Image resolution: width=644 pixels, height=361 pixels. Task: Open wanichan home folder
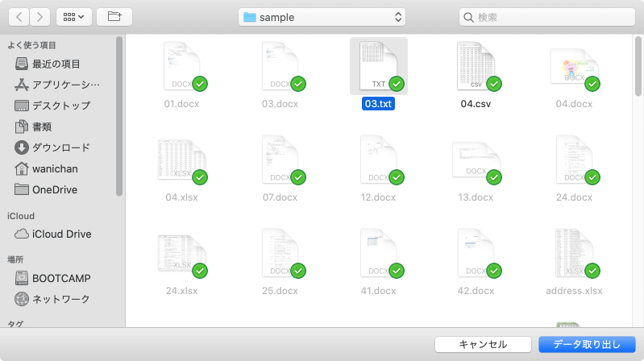click(x=46, y=168)
